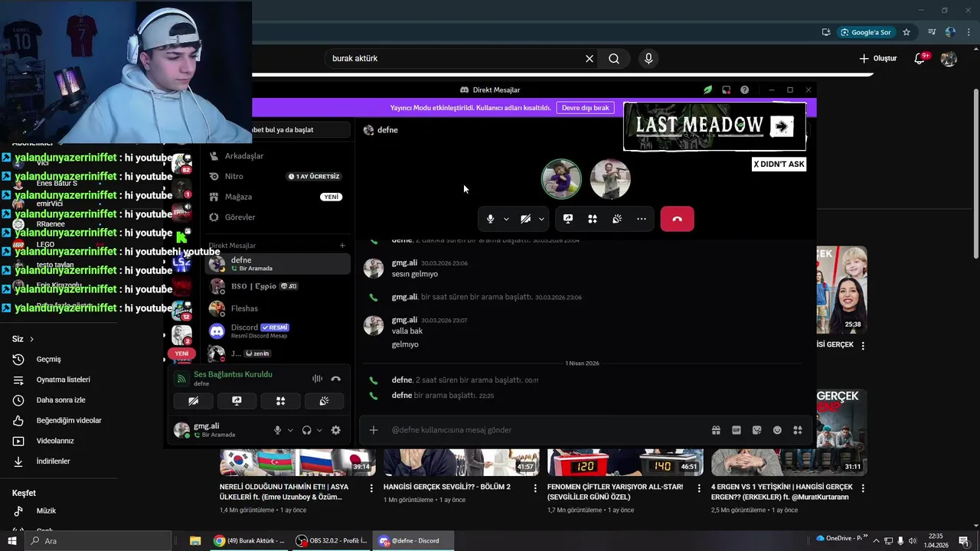The height and width of the screenshot is (551, 980).
Task: Expand output device options in user panel
Action: [x=319, y=430]
